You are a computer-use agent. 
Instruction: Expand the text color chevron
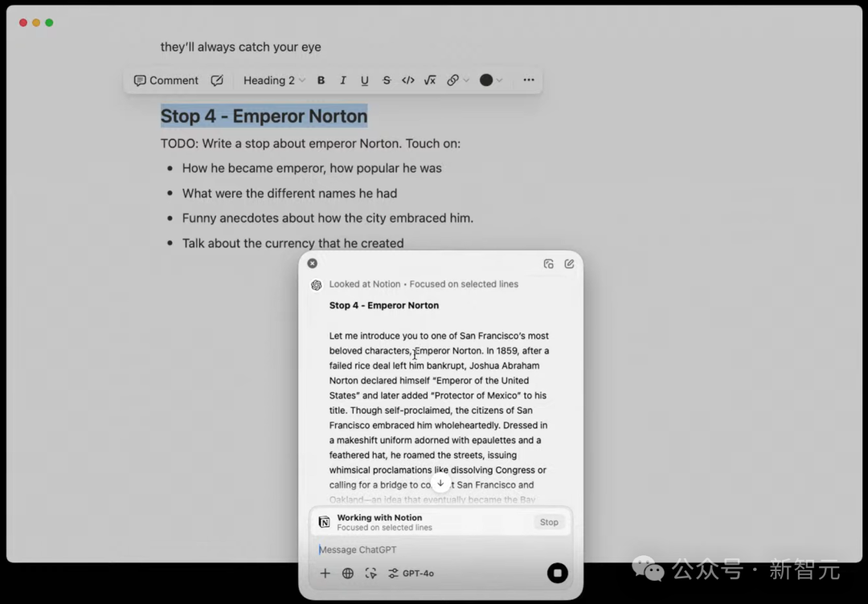coord(499,80)
